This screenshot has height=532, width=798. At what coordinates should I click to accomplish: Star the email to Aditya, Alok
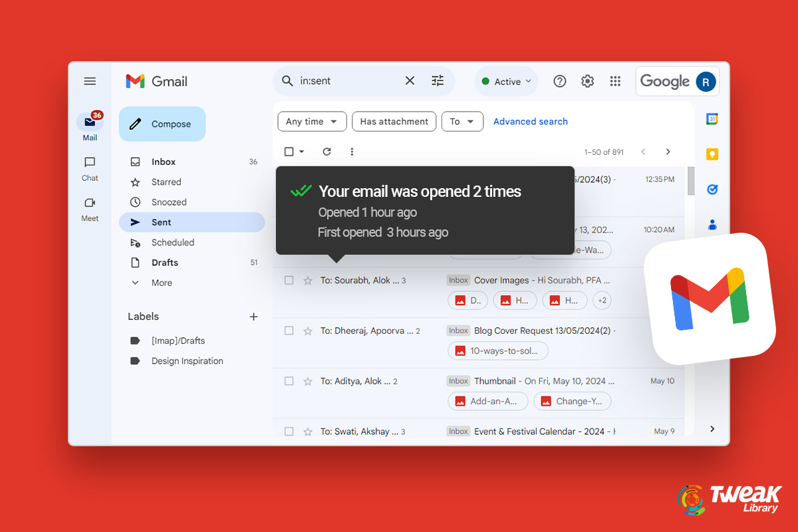pos(308,382)
